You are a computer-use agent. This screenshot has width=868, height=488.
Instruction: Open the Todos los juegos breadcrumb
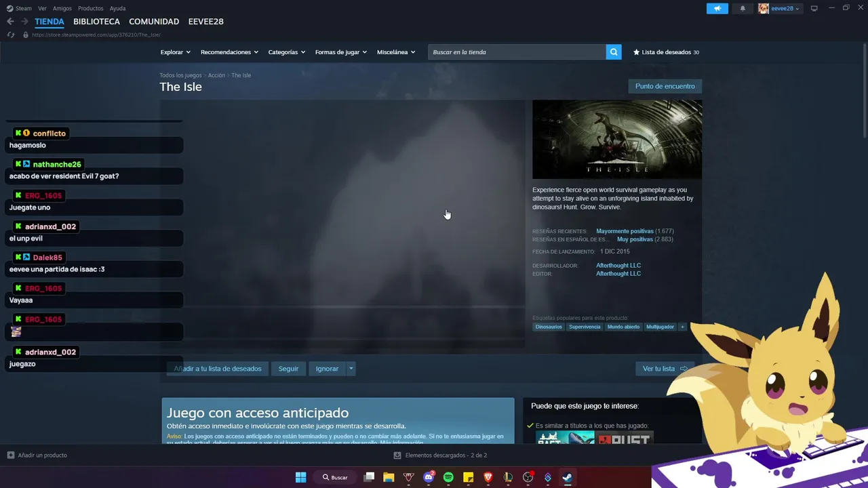(180, 75)
